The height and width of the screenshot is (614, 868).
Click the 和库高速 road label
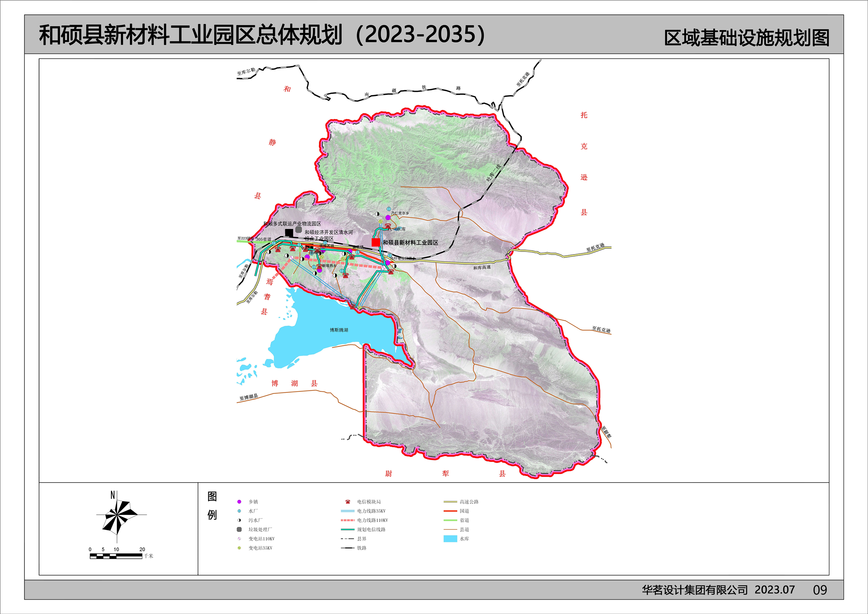[x=482, y=267]
